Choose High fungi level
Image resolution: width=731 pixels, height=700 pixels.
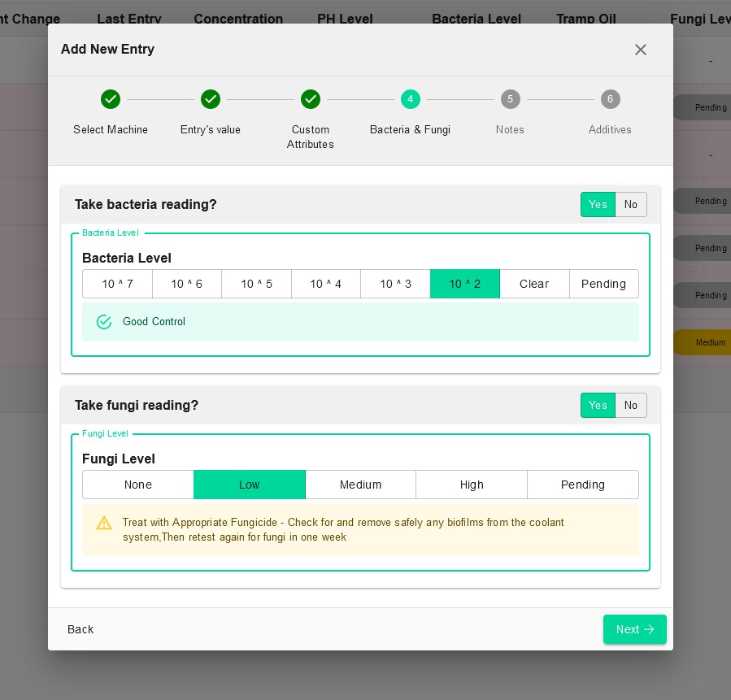pos(472,485)
